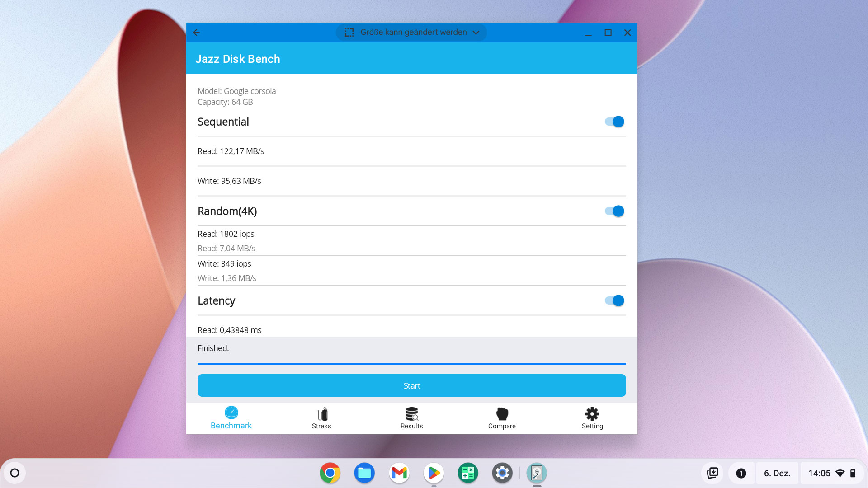Expand the 'Größe kann geändert werden' dropdown

pyautogui.click(x=411, y=33)
